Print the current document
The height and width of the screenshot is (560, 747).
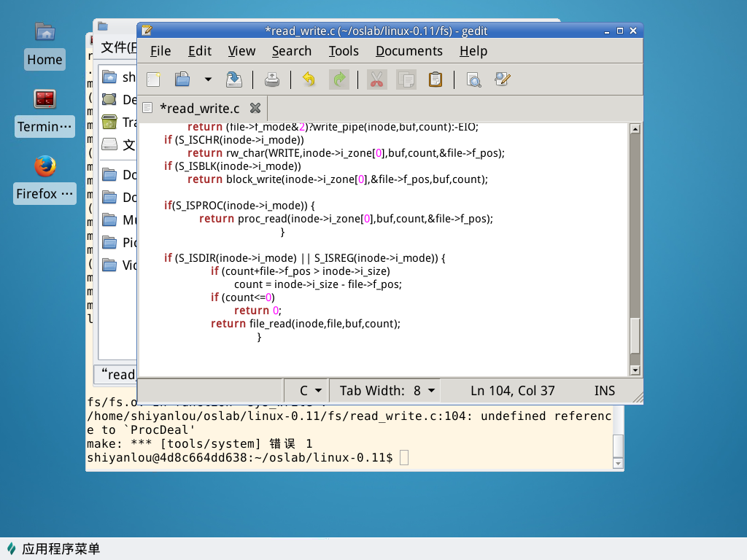pyautogui.click(x=272, y=79)
